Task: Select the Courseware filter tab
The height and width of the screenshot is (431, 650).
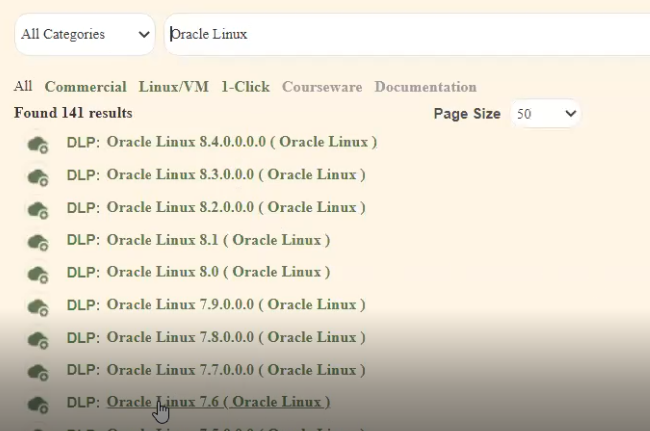Action: click(322, 87)
